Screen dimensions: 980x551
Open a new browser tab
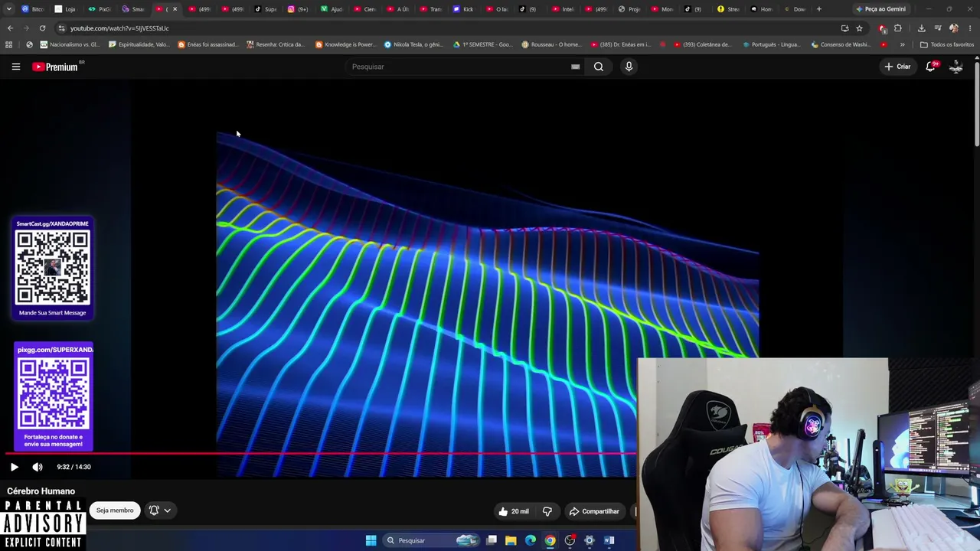coord(819,9)
